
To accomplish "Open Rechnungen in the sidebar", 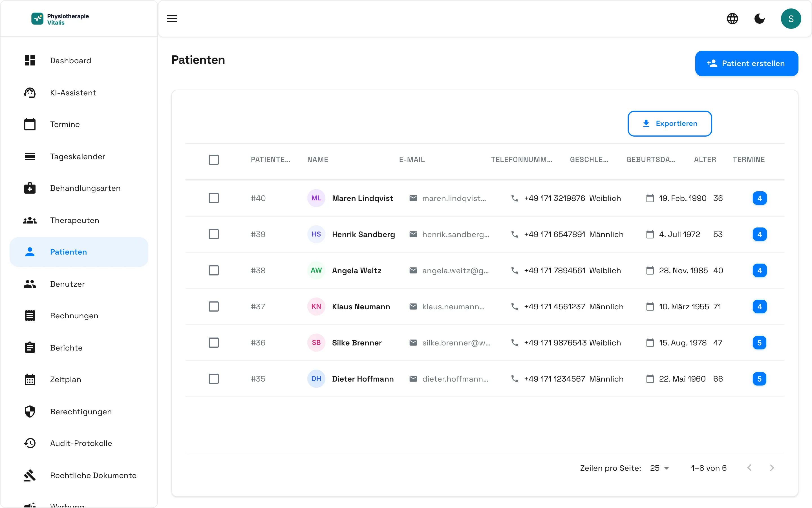I will tap(79, 316).
